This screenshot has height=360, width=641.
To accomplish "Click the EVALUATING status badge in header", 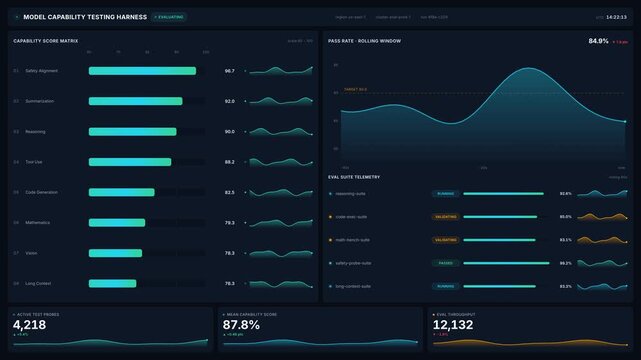I will click(x=169, y=17).
